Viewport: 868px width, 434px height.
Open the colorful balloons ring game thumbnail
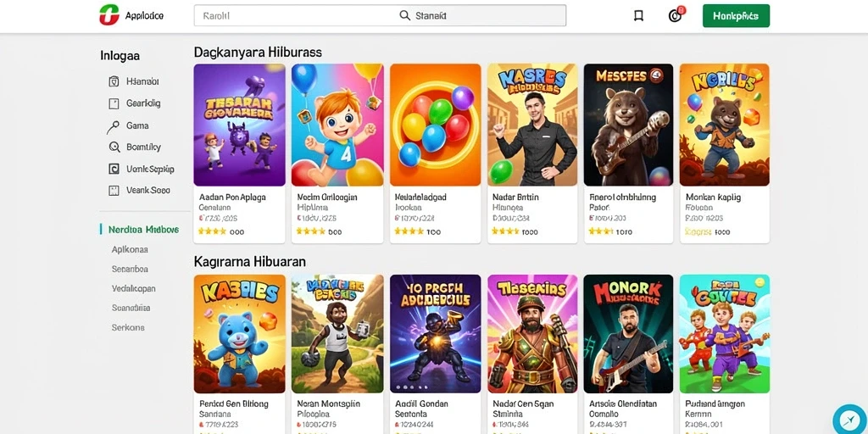435,125
